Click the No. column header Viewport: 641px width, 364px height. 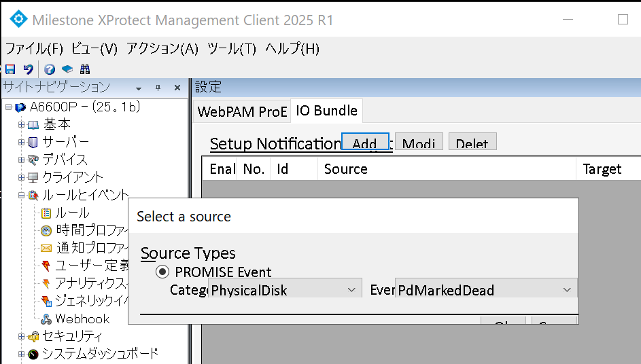tap(254, 168)
